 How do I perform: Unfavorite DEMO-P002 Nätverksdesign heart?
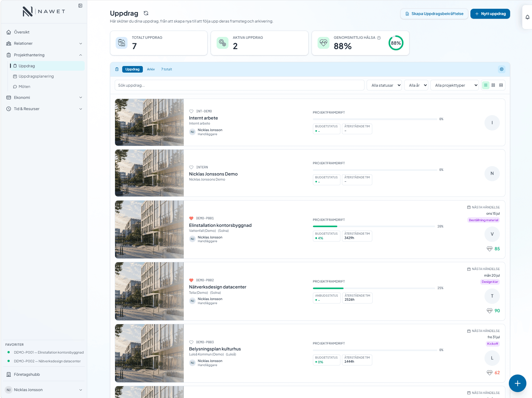[x=191, y=280]
